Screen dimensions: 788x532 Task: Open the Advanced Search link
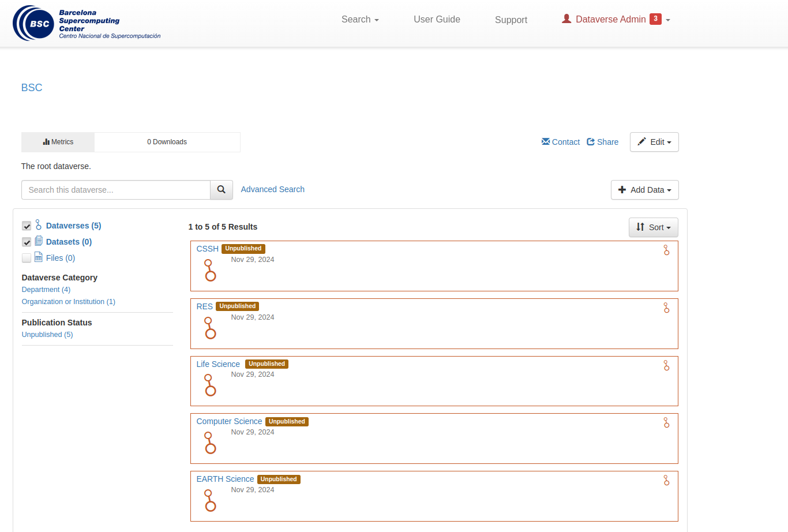pyautogui.click(x=272, y=189)
